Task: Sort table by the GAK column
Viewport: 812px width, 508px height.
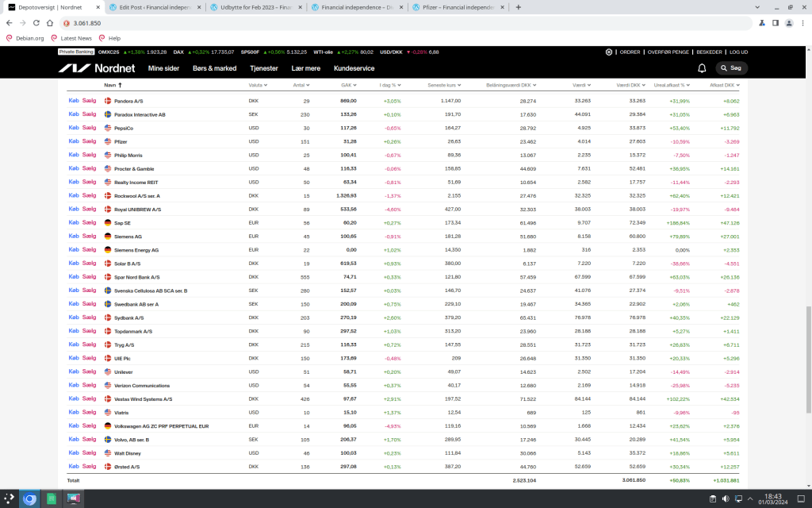Action: coord(347,85)
